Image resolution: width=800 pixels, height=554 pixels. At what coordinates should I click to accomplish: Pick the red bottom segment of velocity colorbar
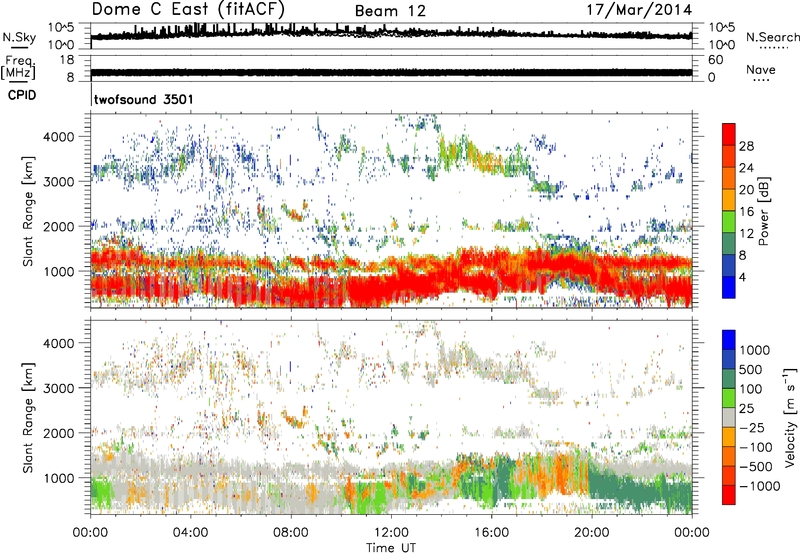click(x=729, y=495)
